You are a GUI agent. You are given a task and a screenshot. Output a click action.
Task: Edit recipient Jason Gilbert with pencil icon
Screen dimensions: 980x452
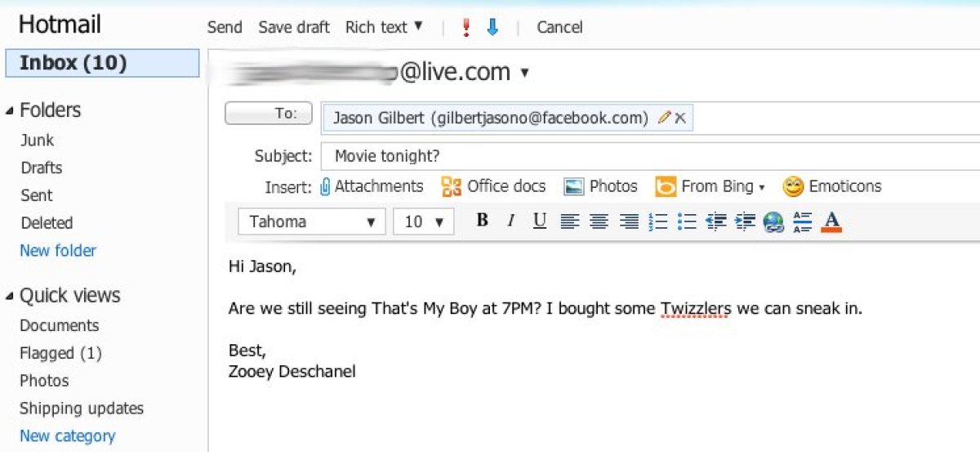click(x=664, y=119)
